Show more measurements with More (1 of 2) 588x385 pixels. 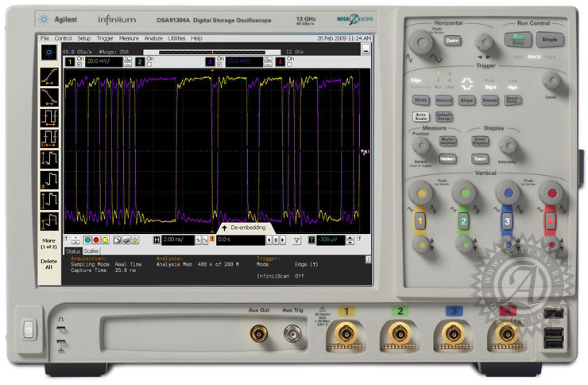[49, 243]
